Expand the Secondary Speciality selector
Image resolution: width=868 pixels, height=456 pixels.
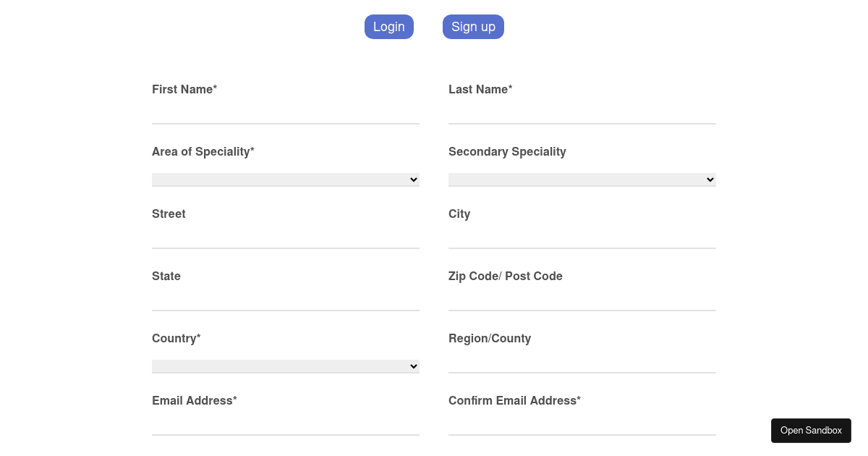tap(582, 179)
